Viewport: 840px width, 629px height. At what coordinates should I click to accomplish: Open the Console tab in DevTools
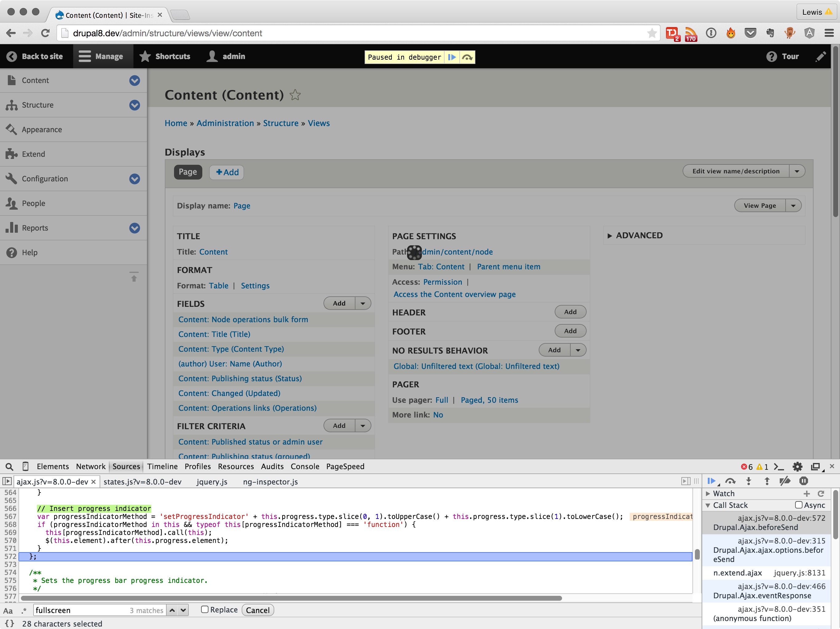coord(305,467)
